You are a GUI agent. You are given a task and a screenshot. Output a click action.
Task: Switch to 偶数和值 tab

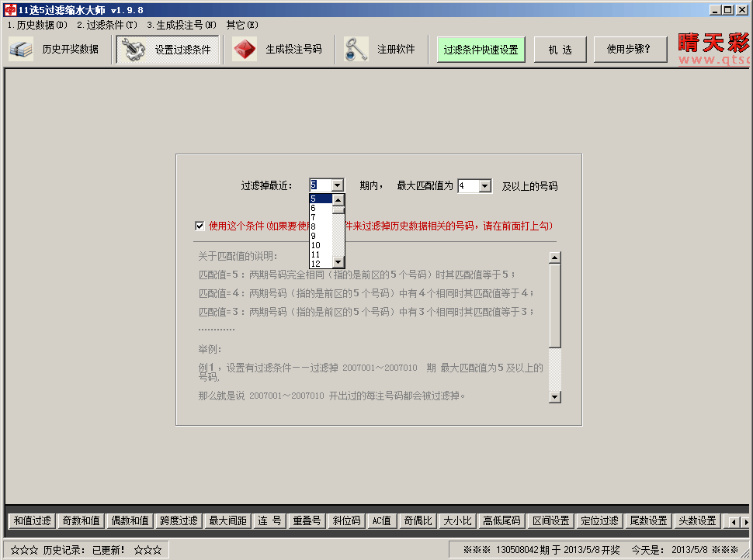[130, 520]
